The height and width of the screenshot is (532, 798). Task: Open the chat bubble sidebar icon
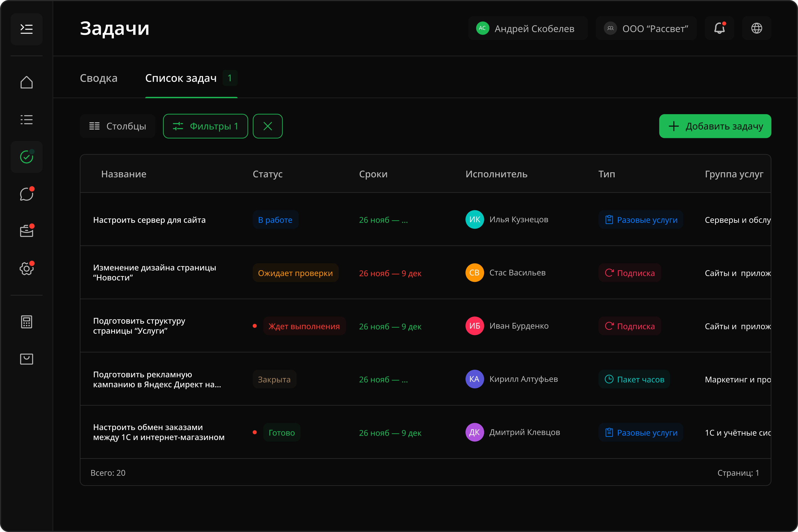pos(27,194)
